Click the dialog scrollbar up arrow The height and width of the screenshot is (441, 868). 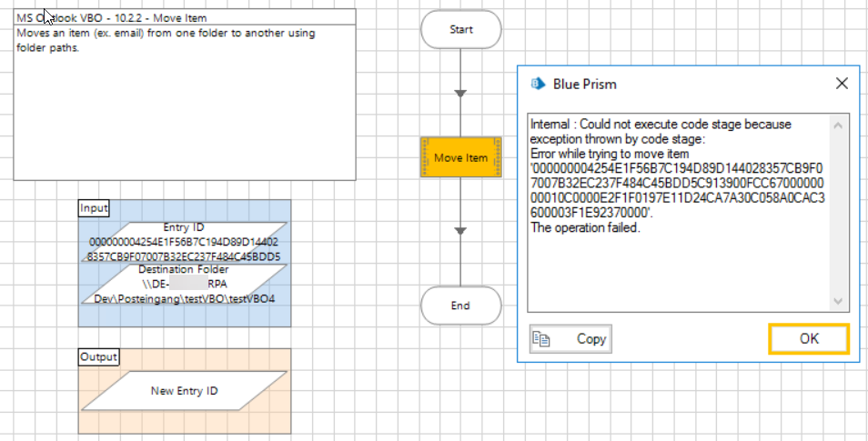[838, 125]
